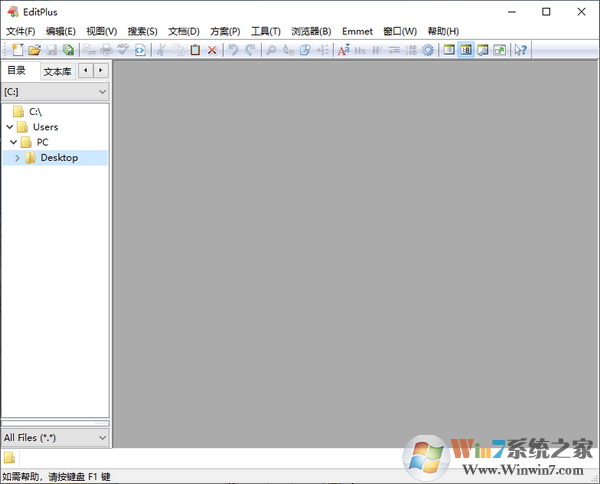Toggle the directory window toolbar icon

449,50
